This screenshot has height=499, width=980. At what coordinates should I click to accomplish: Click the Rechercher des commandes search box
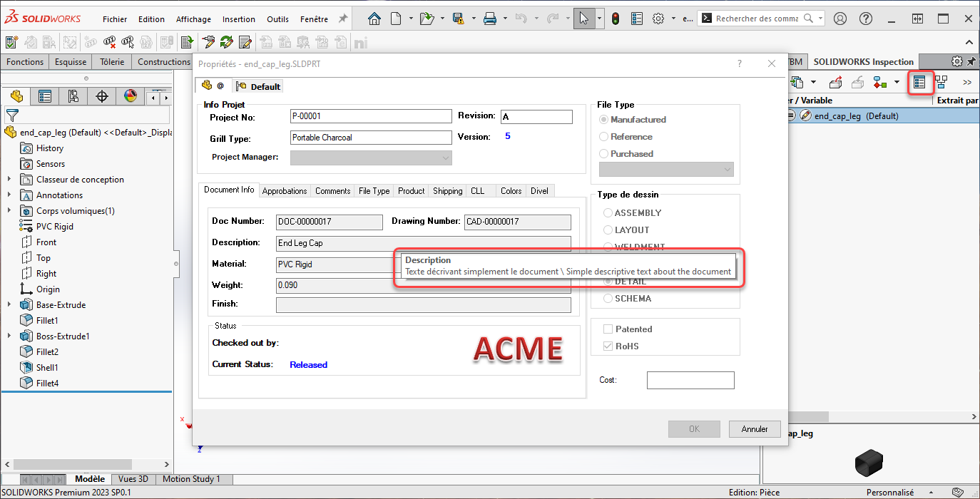click(x=762, y=19)
